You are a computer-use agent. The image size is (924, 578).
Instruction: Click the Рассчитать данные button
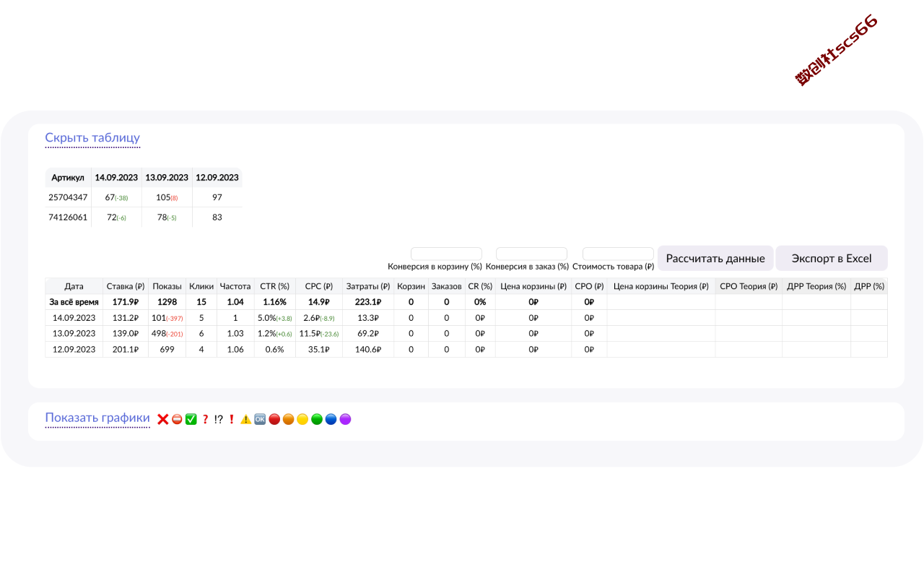[x=715, y=259]
